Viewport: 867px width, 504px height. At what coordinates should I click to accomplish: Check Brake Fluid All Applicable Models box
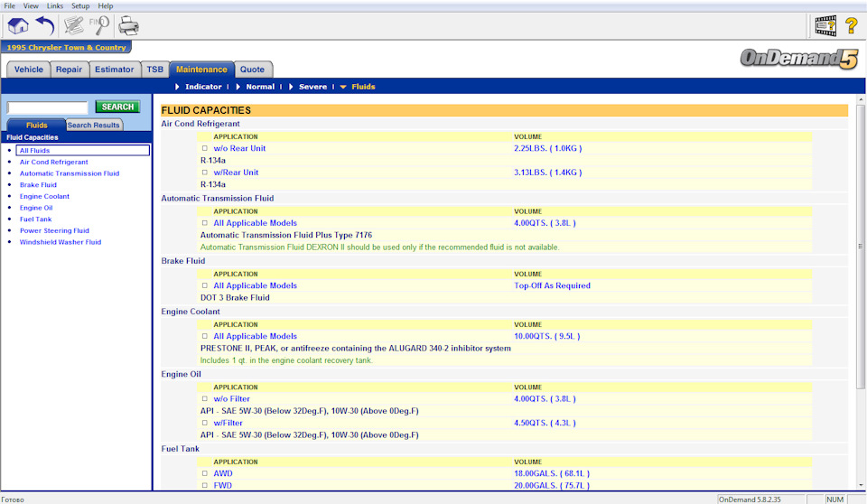pyautogui.click(x=205, y=286)
